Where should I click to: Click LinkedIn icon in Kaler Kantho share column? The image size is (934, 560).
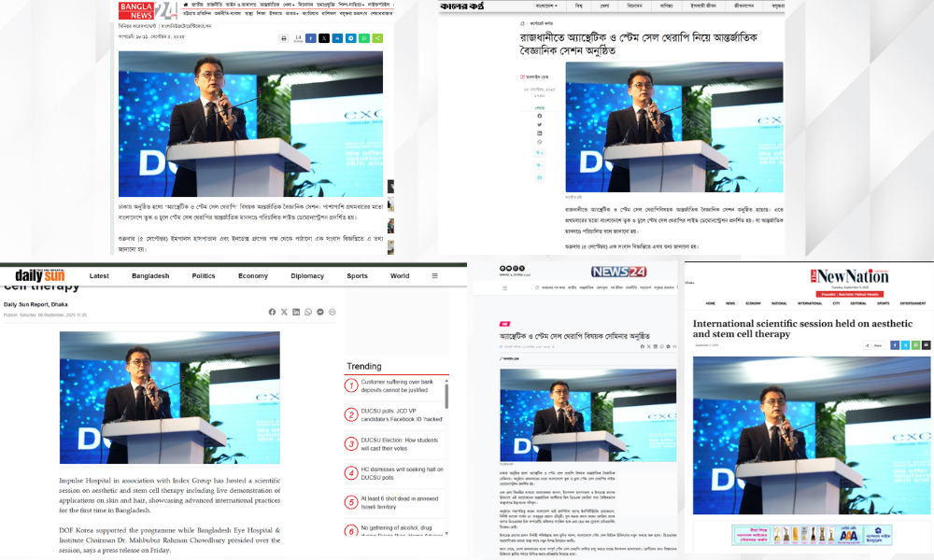[x=540, y=133]
